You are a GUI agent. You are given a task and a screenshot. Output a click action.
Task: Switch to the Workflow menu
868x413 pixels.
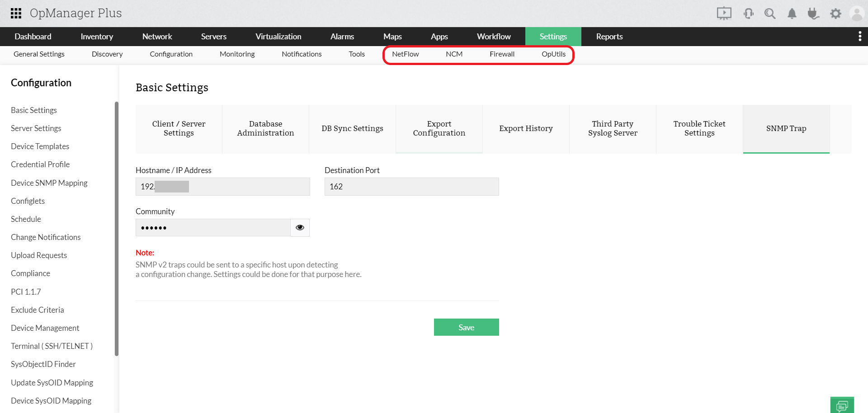[494, 36]
